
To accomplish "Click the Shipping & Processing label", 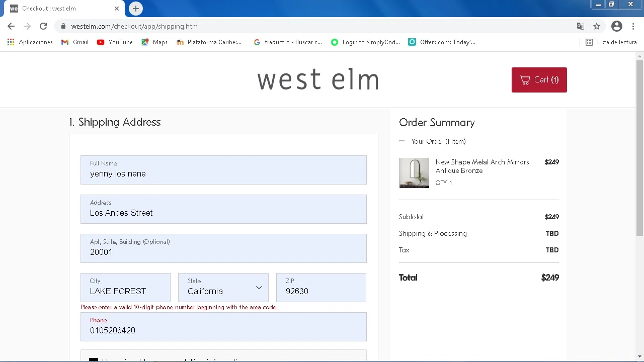I will point(433,233).
